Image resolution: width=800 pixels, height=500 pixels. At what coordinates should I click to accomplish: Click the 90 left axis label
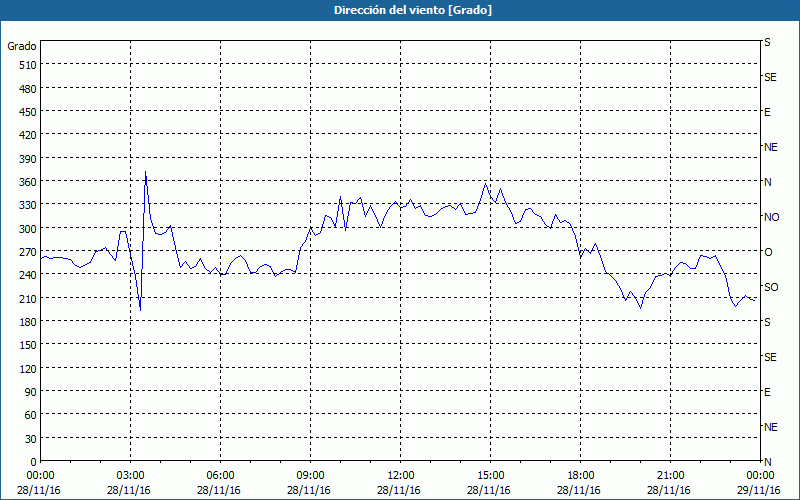coord(31,392)
